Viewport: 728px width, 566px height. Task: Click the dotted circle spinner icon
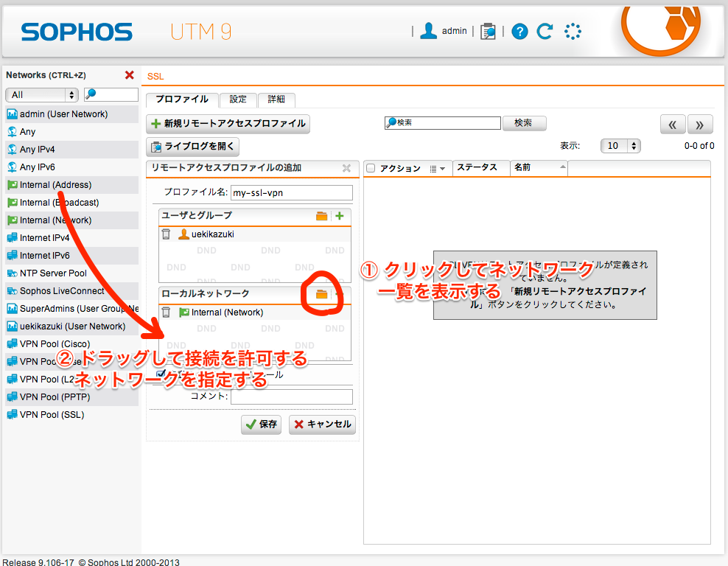pos(573,31)
